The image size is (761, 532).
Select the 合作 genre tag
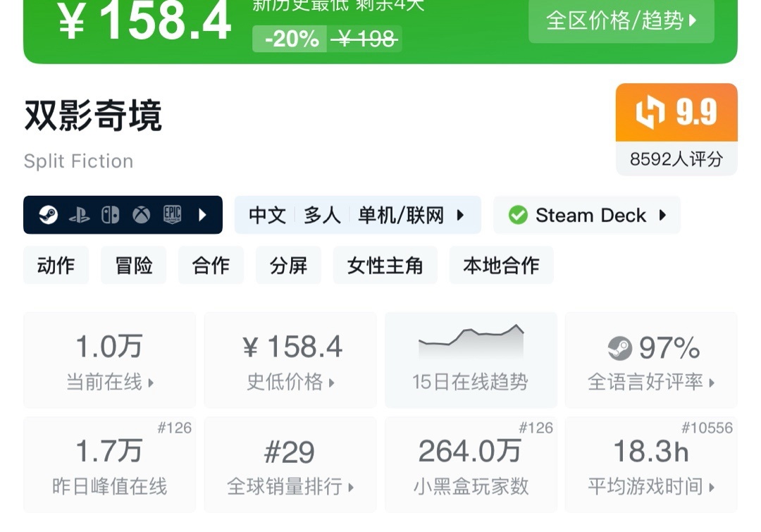click(211, 265)
